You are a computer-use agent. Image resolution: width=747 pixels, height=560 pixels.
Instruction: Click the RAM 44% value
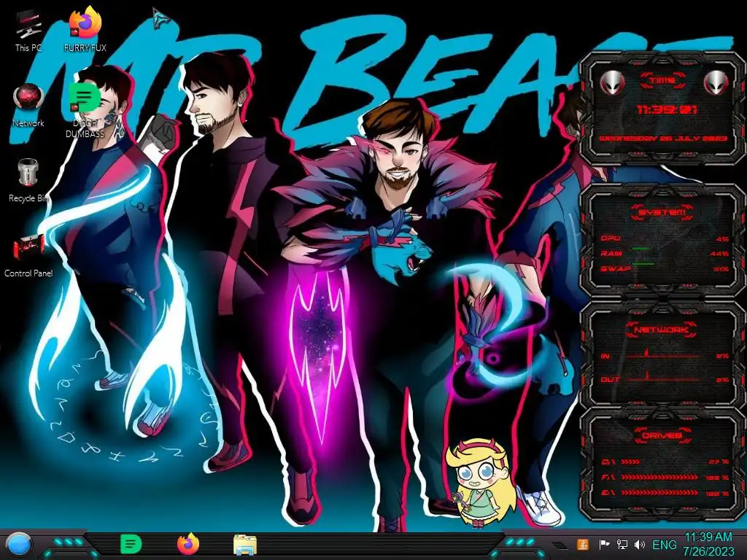click(719, 254)
